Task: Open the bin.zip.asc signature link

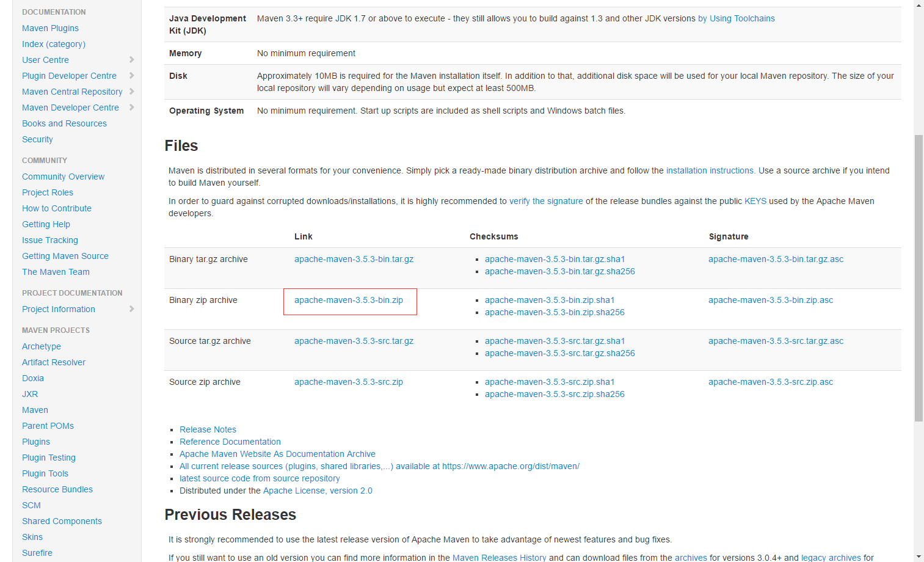Action: click(x=771, y=300)
